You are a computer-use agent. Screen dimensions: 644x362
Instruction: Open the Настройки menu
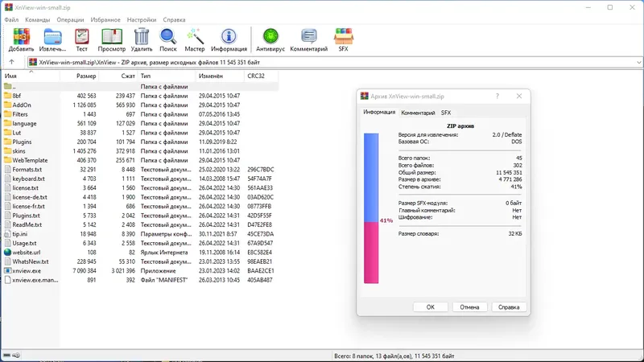pyautogui.click(x=142, y=19)
